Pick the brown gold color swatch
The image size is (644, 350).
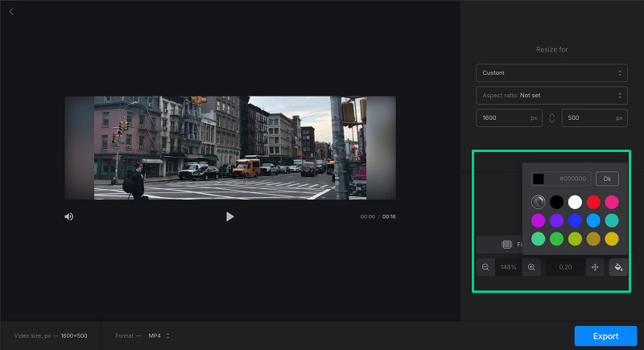593,239
